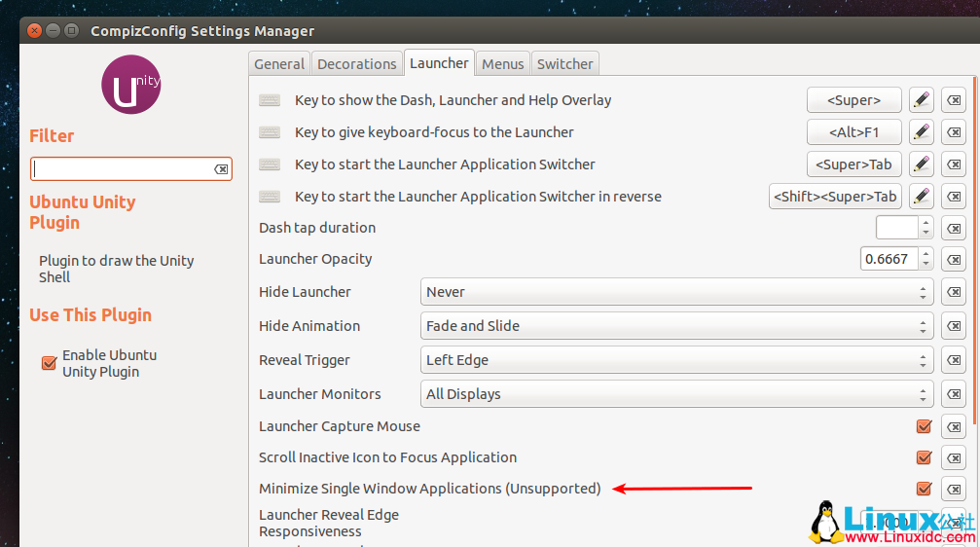The image size is (980, 547).
Task: Open the Reveal Trigger Left Edge dropdown
Action: [x=677, y=360]
